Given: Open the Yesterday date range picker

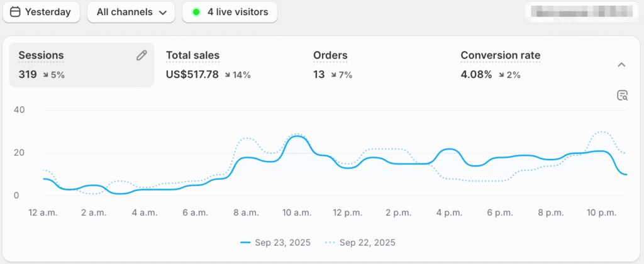Looking at the screenshot, I should tap(42, 12).
